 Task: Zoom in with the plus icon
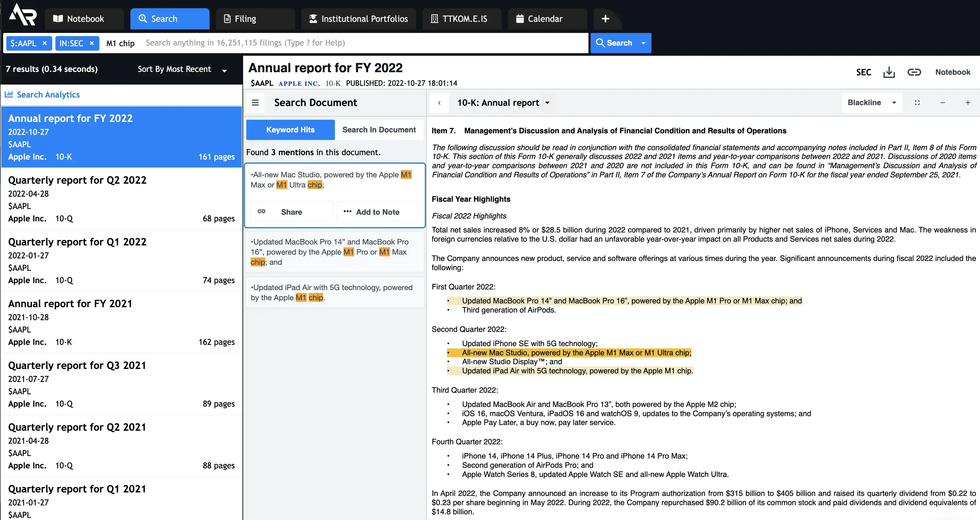pos(968,103)
